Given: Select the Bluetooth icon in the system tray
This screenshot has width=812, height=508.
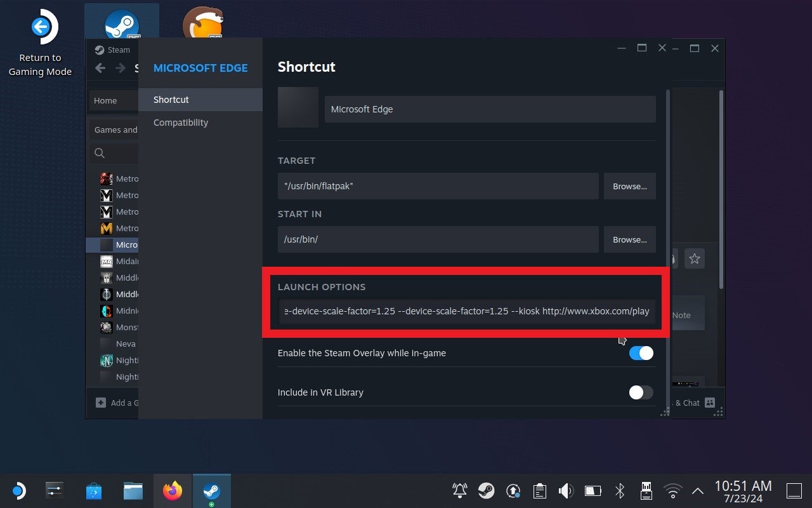Looking at the screenshot, I should tap(619, 490).
